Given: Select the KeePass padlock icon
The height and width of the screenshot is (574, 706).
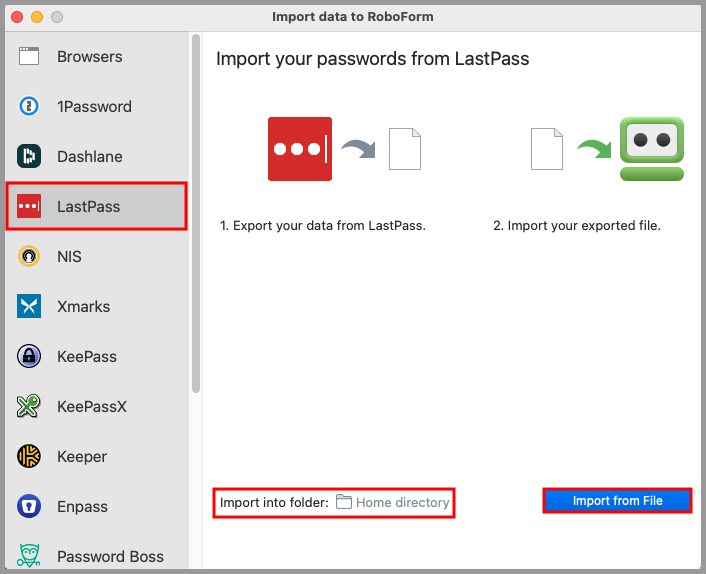Looking at the screenshot, I should pyautogui.click(x=29, y=357).
